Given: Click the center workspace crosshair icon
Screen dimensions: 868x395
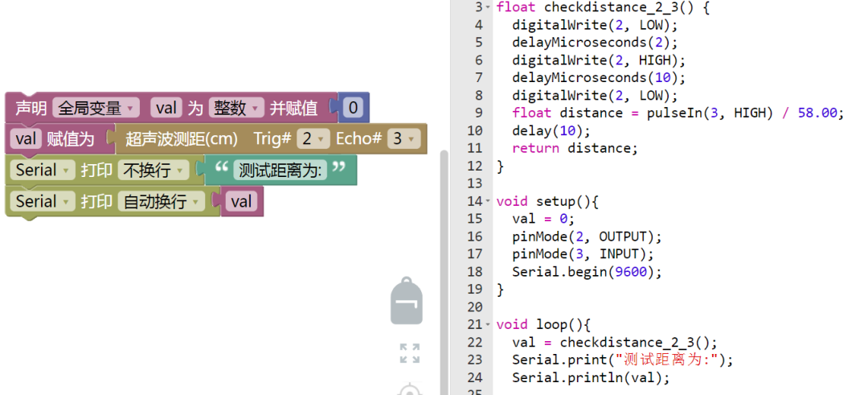Looking at the screenshot, I should pyautogui.click(x=410, y=389).
